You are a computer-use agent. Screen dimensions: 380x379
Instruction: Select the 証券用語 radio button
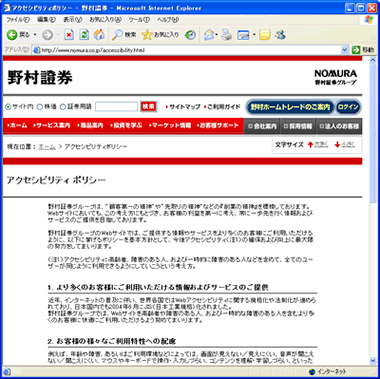63,107
